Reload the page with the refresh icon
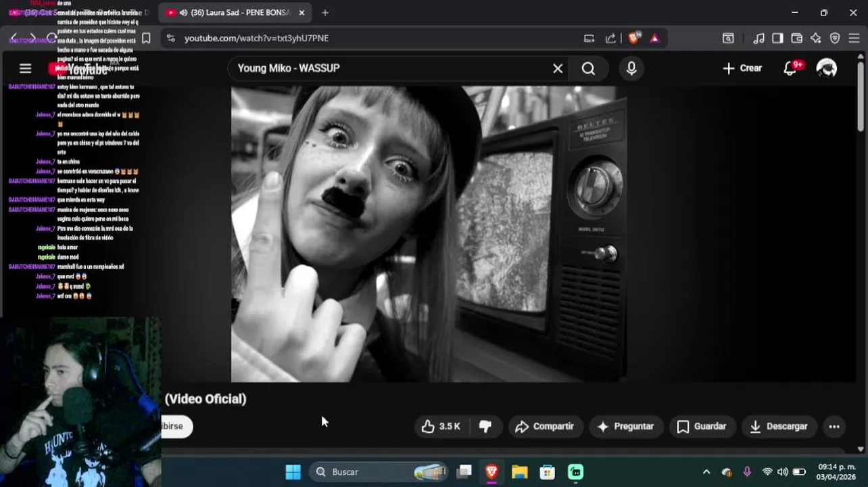Viewport: 868px width, 487px height. (51, 38)
